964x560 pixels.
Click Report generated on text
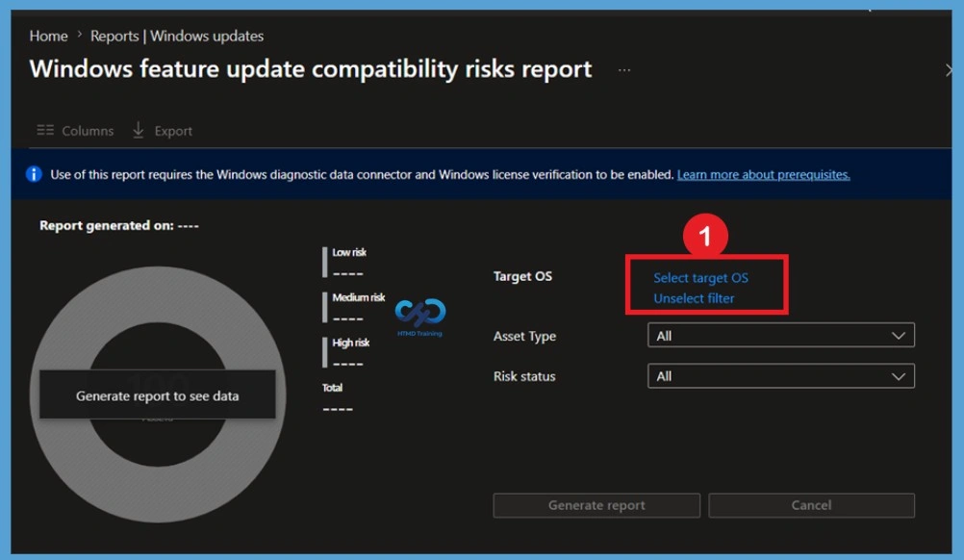coord(119,225)
